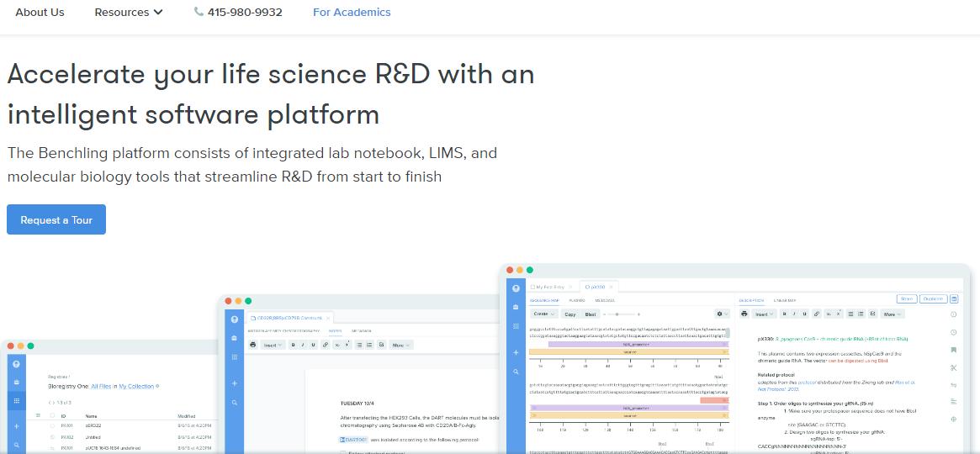
Task: Select the pX330 tab
Action: [x=598, y=287]
